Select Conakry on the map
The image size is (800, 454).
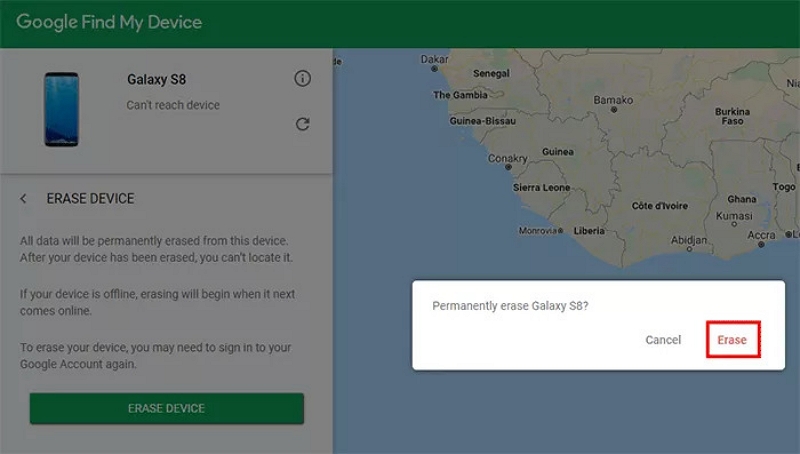pos(508,158)
